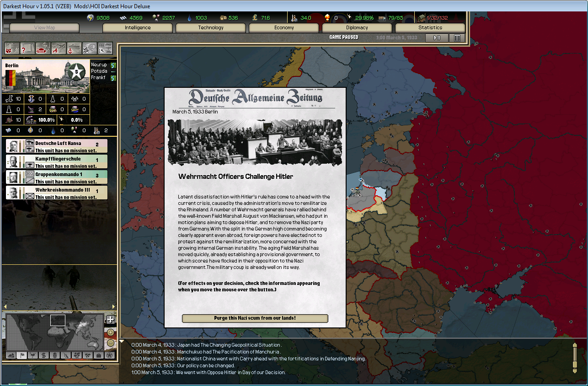Screen dimensions: 588x386
Task: Switch to terrain map mode mountains icon
Action: tap(11, 355)
